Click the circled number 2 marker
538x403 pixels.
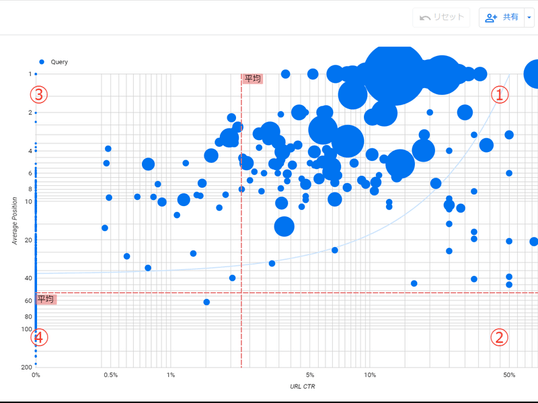[499, 337]
